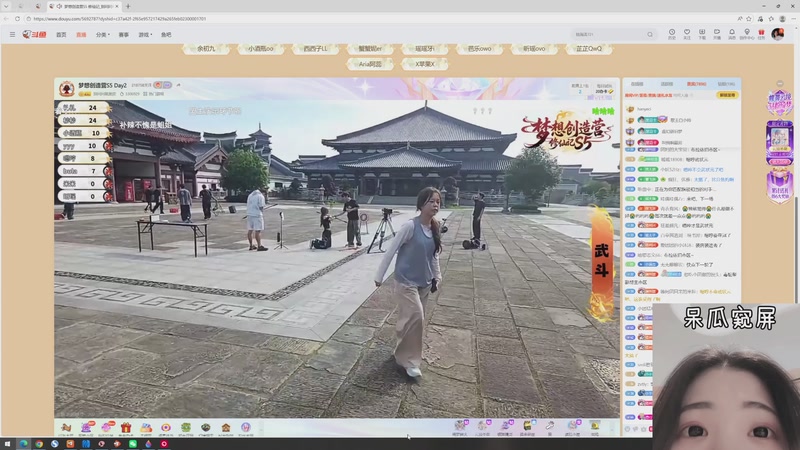Click the house-shaped gift icon

[x=226, y=428]
